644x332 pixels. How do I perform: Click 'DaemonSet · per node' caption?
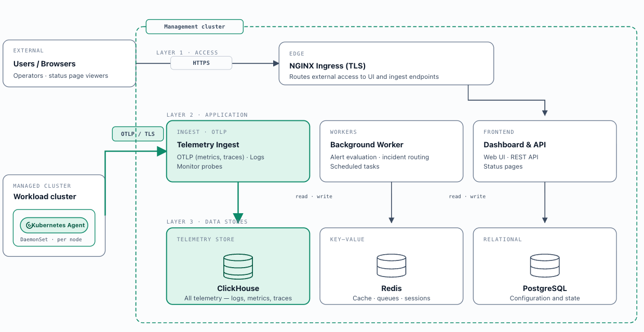pos(51,240)
